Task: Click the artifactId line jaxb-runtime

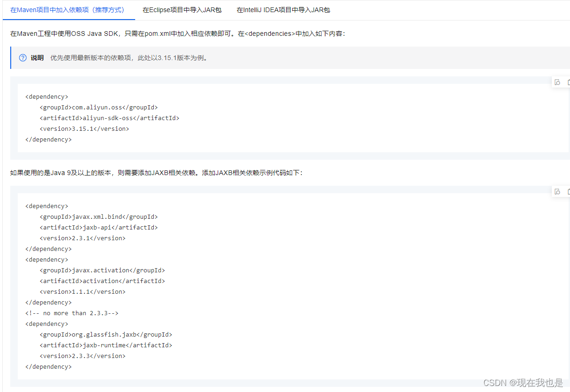Action: coord(106,345)
